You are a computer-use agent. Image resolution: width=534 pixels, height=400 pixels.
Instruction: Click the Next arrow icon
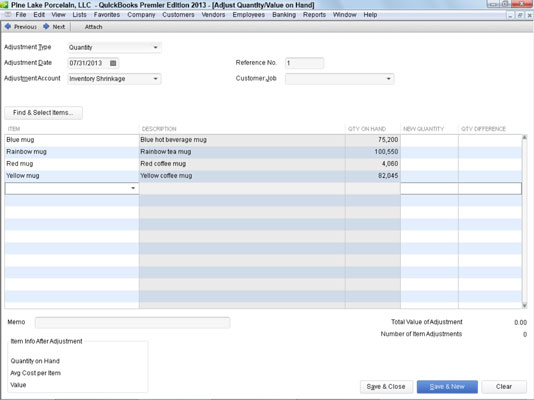(x=46, y=27)
